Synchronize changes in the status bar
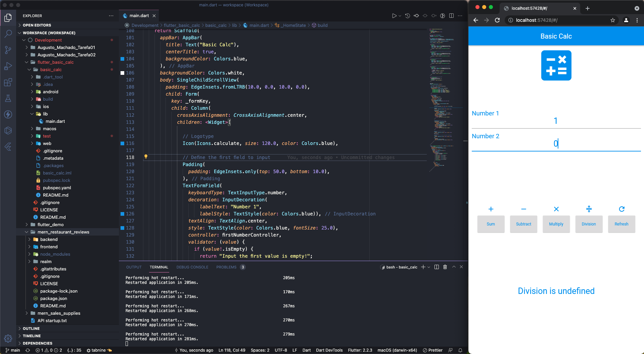644x354 pixels. coord(28,350)
